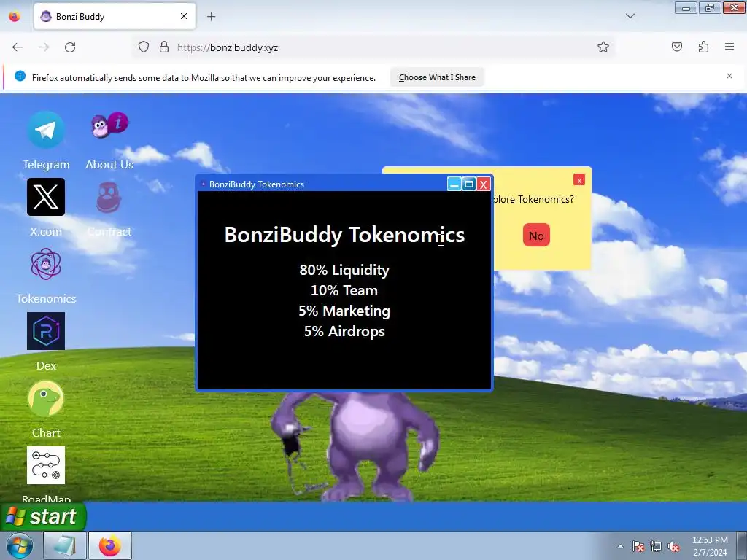Image resolution: width=747 pixels, height=560 pixels.
Task: Click the Firefox taskbar icon
Action: click(109, 545)
